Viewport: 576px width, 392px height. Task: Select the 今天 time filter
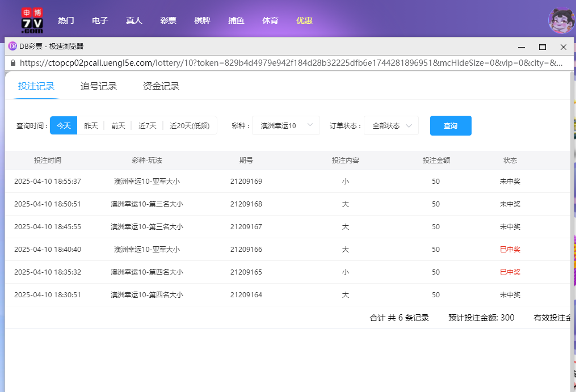point(63,125)
